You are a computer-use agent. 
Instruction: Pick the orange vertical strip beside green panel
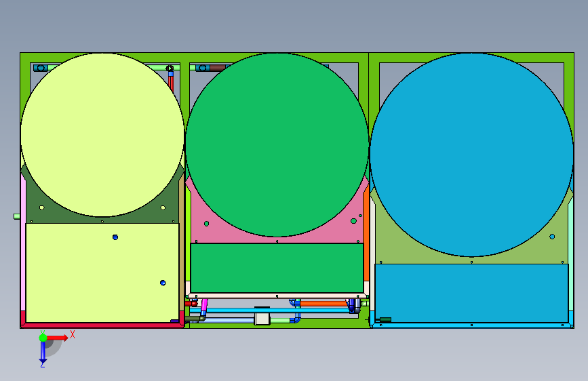coord(366,237)
